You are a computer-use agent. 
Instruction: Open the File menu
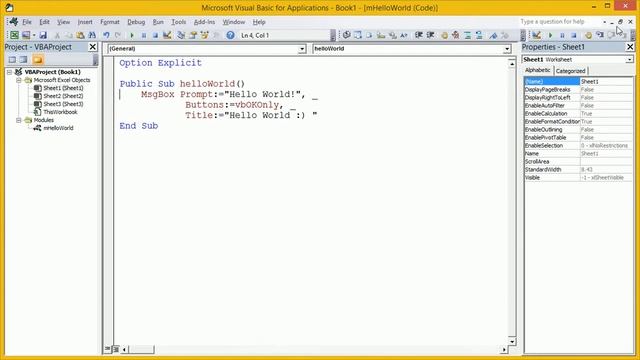tap(27, 22)
